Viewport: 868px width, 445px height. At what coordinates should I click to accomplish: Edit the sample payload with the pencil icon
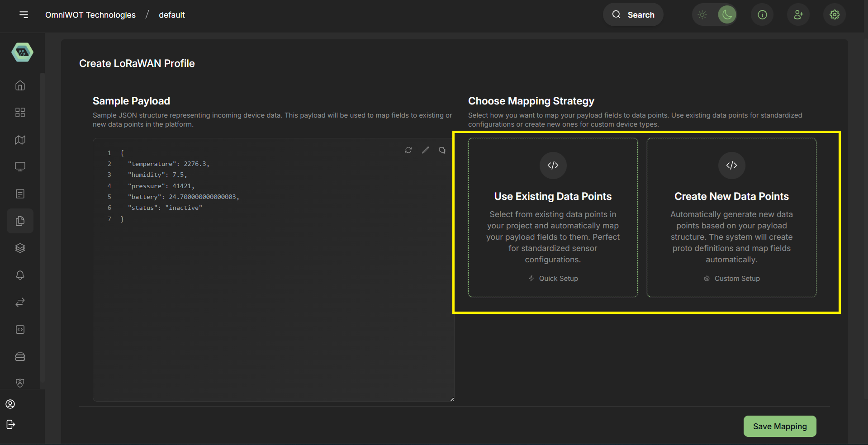click(x=425, y=150)
